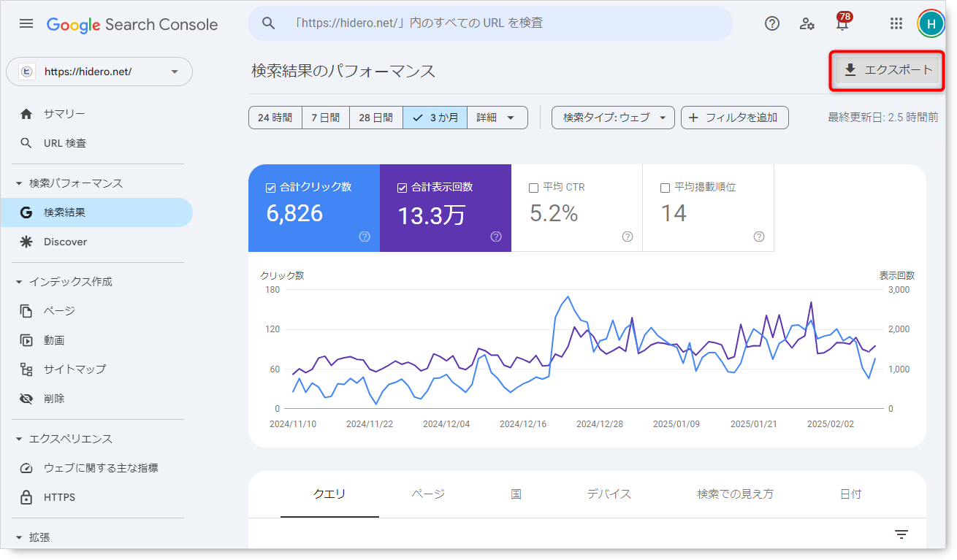Image resolution: width=957 pixels, height=560 pixels.
Task: Enable the 平均掲載順位 checkbox
Action: (x=665, y=188)
